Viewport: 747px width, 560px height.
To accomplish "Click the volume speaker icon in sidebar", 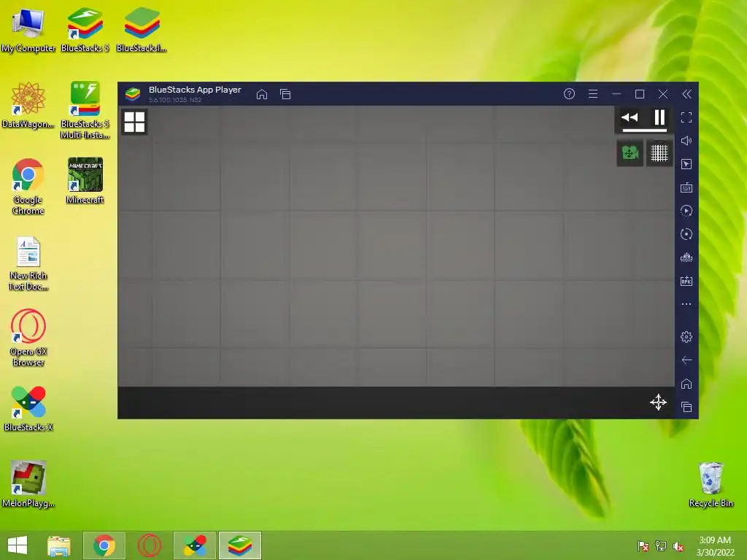I will coord(686,141).
